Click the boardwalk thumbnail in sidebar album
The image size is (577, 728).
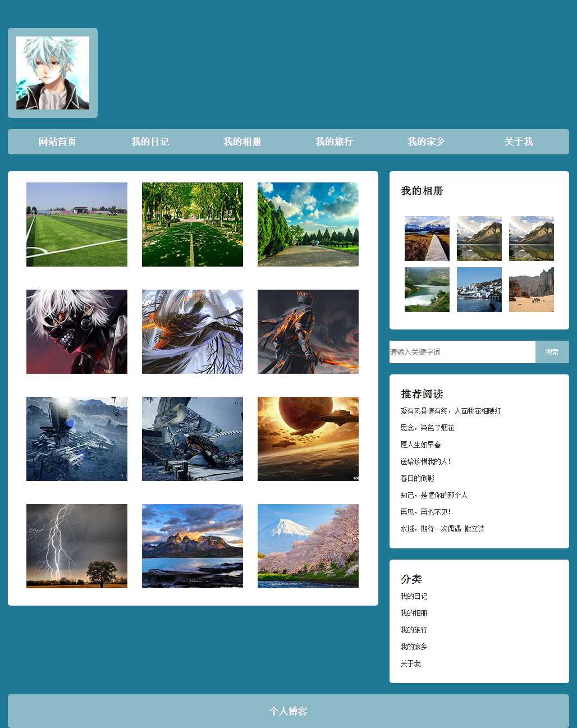pos(427,239)
